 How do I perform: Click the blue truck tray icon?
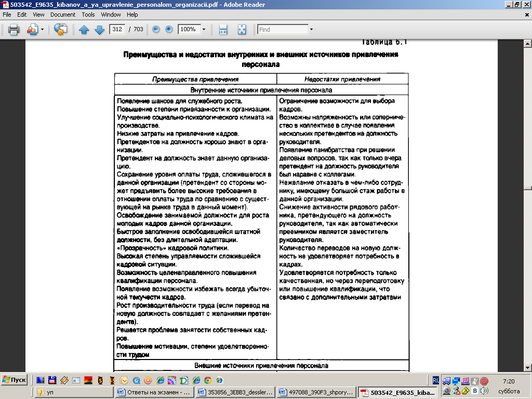pyautogui.click(x=447, y=381)
